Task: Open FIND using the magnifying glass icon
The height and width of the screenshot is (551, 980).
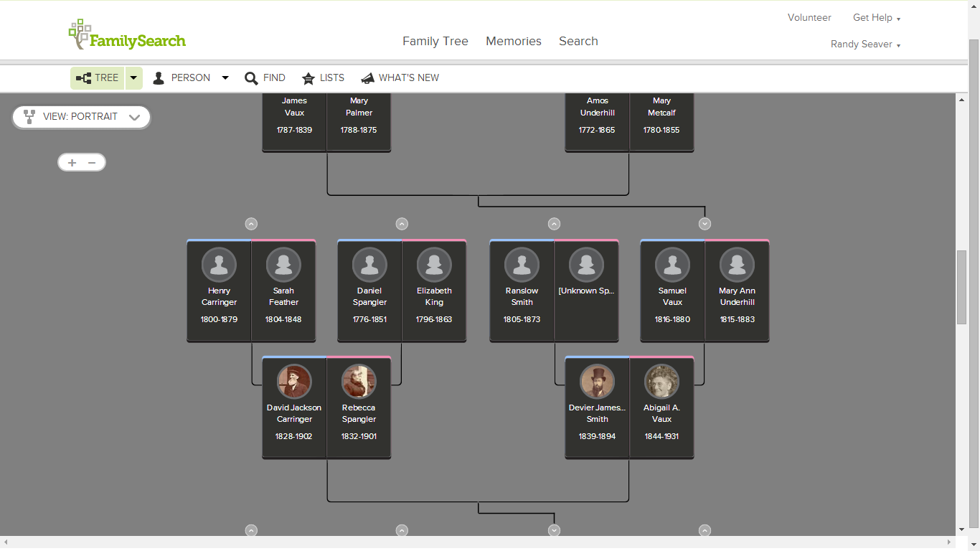Action: click(x=251, y=77)
